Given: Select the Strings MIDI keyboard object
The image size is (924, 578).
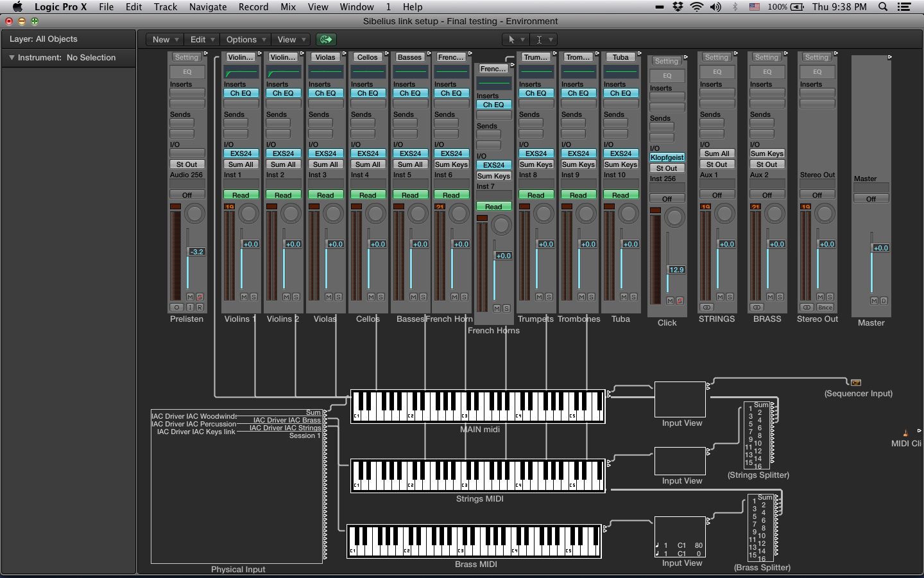Looking at the screenshot, I should click(x=478, y=476).
